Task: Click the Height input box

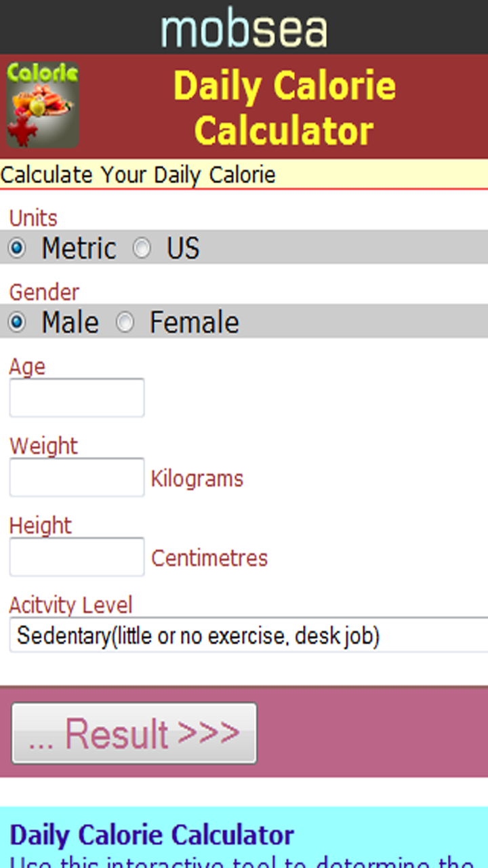Action: tap(77, 556)
